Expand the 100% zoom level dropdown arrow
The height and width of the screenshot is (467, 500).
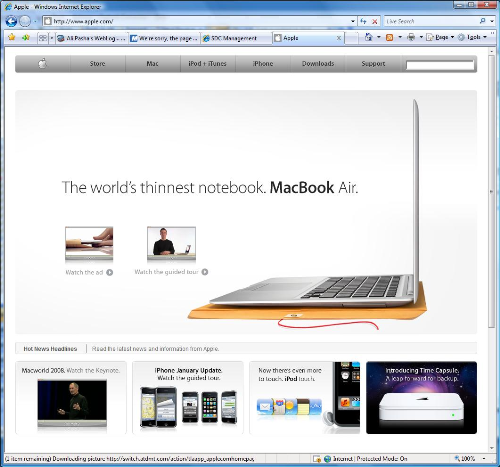[484, 459]
